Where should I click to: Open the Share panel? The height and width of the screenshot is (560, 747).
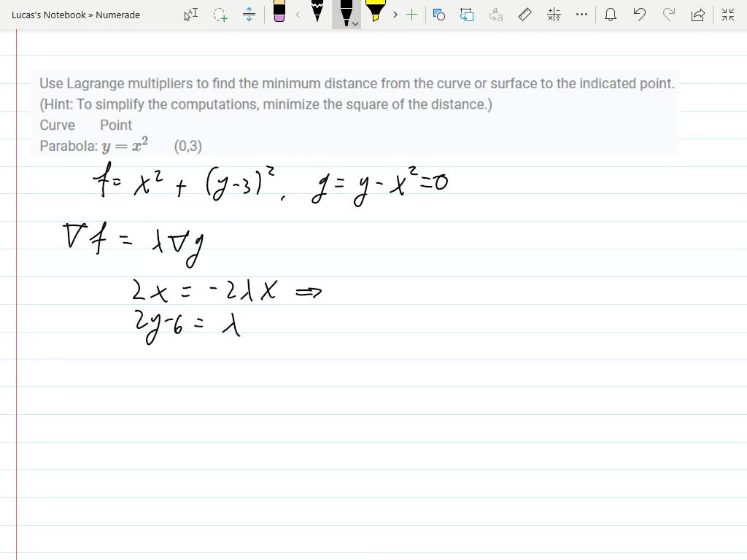[x=698, y=15]
